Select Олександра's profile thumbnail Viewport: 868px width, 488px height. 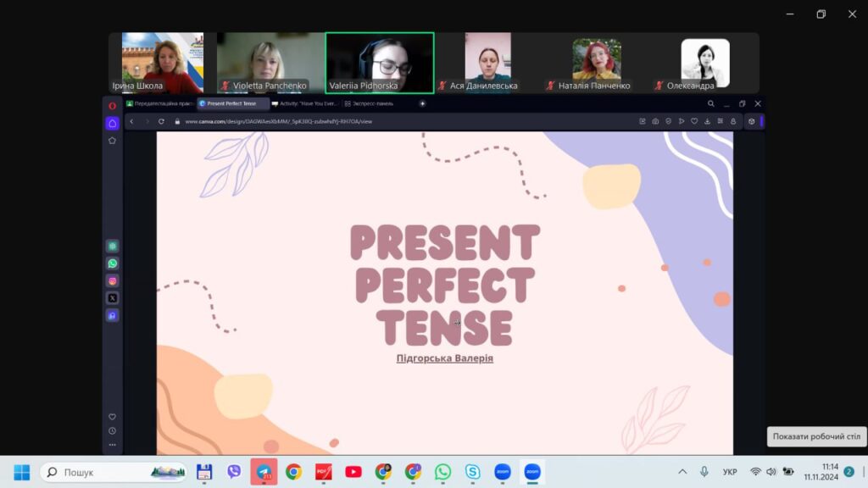point(704,63)
